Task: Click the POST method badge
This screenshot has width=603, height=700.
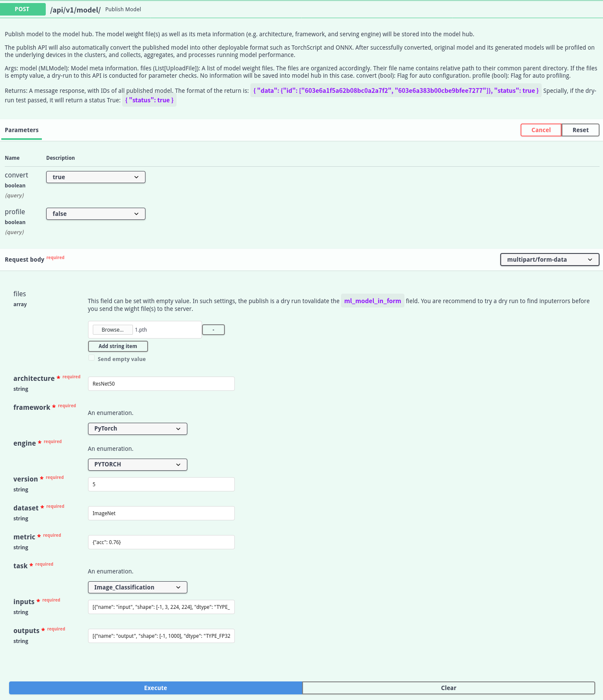Action: [22, 9]
